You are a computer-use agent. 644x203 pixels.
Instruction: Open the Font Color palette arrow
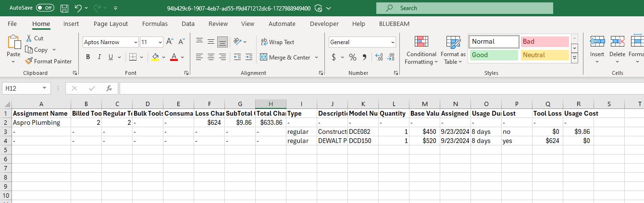pyautogui.click(x=182, y=57)
